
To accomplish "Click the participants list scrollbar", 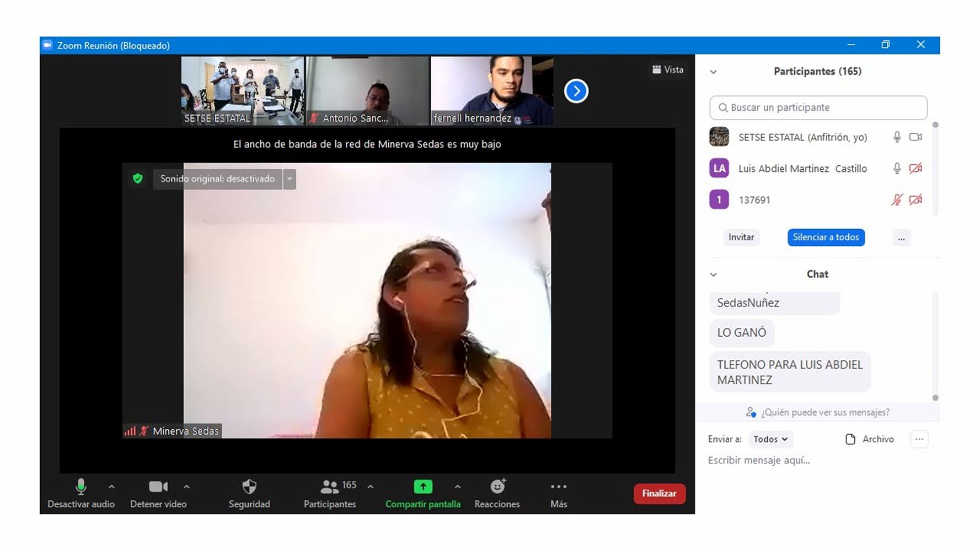I will click(x=935, y=169).
